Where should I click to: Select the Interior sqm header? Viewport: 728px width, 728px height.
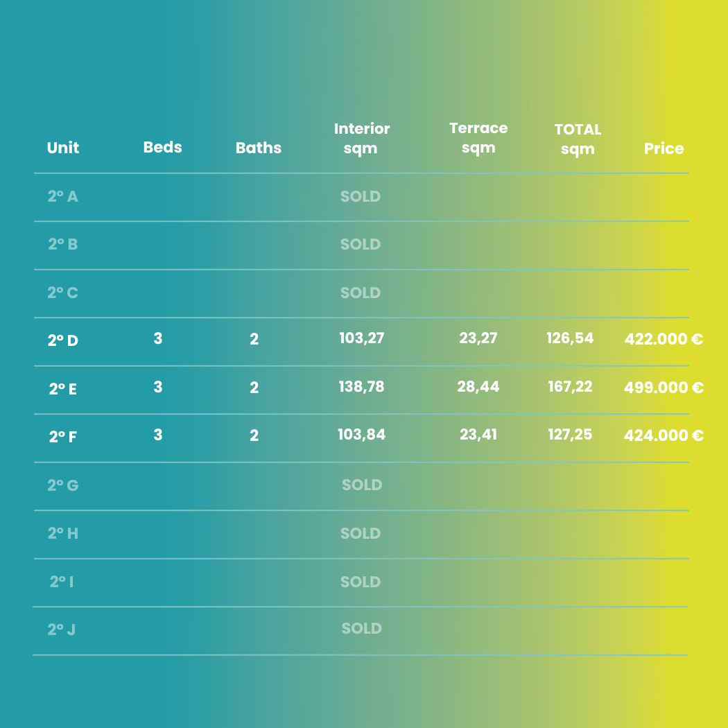pos(362,139)
